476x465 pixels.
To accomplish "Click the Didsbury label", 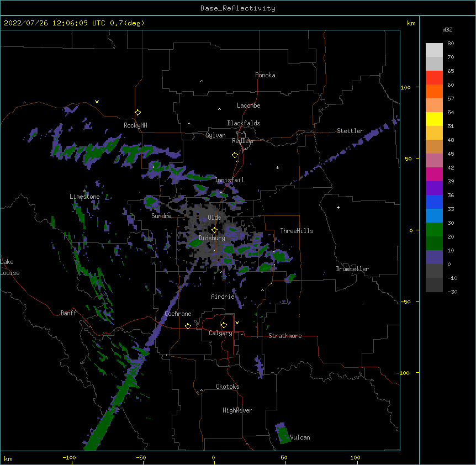I will (212, 238).
